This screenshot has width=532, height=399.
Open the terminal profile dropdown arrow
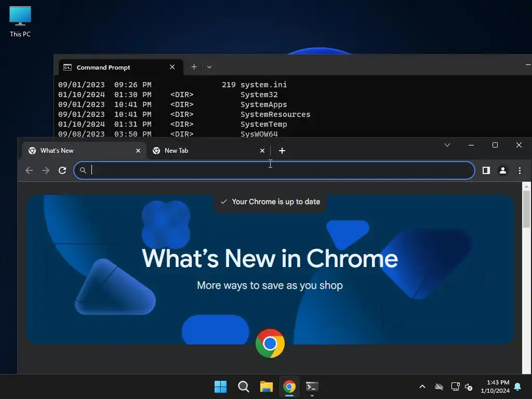tap(209, 67)
